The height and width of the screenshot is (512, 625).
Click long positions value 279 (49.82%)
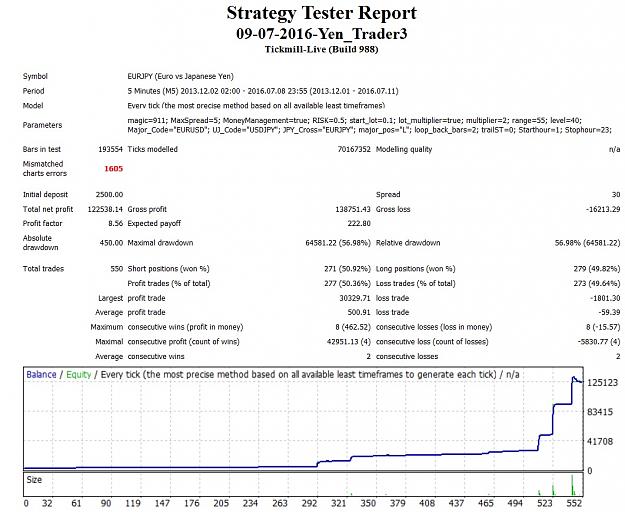click(x=597, y=269)
